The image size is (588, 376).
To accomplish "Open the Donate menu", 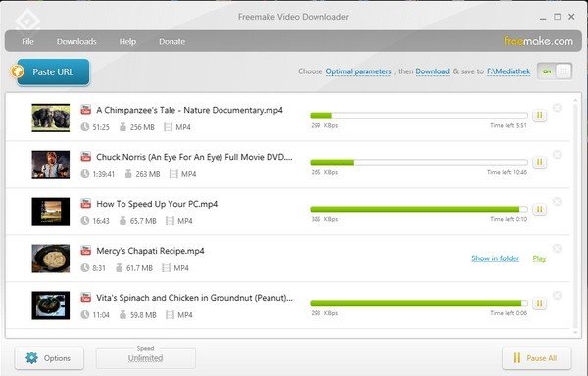I will click(x=171, y=41).
